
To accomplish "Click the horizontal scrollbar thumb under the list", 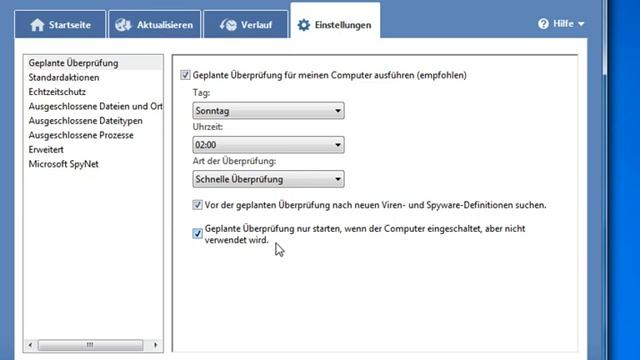I will click(x=90, y=345).
